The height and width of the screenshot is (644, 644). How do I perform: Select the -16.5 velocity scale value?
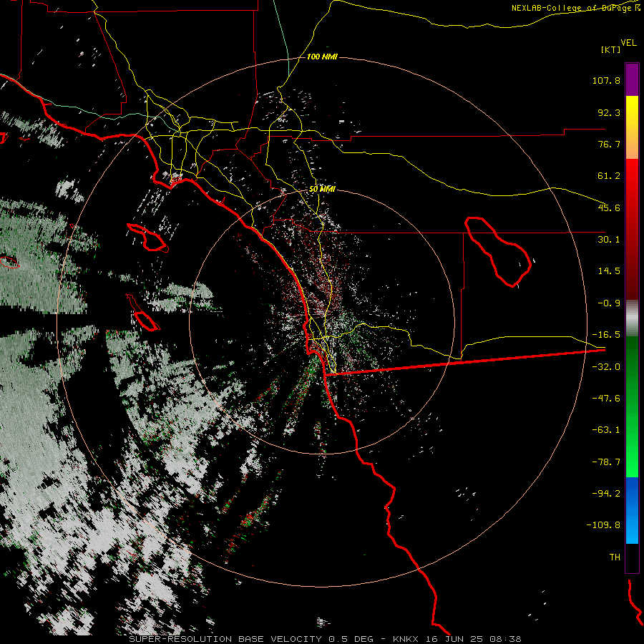click(x=606, y=335)
